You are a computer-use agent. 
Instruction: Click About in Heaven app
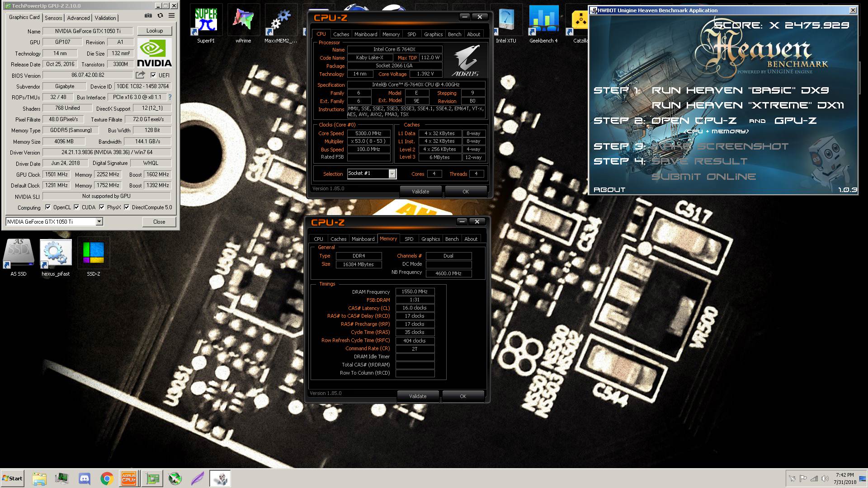(x=609, y=190)
